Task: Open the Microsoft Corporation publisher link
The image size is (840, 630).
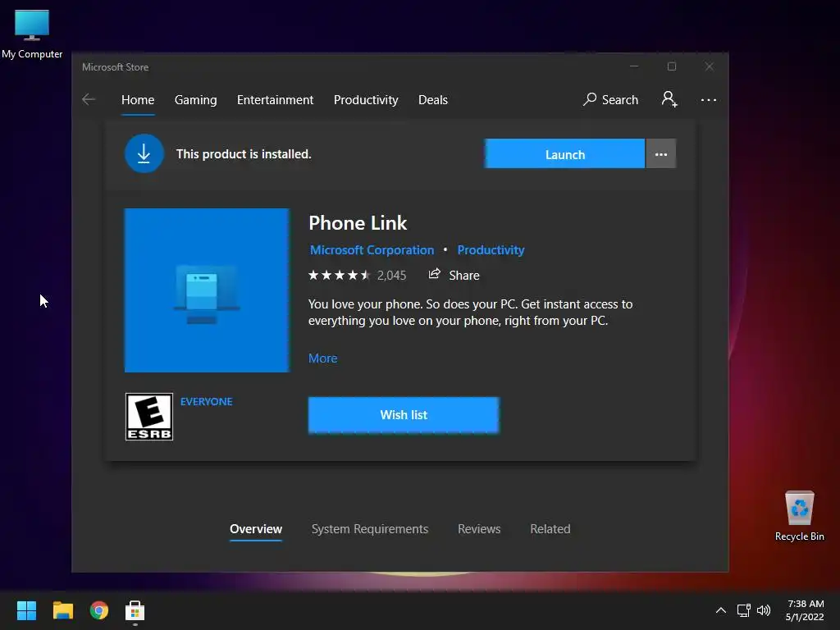Action: pos(372,250)
